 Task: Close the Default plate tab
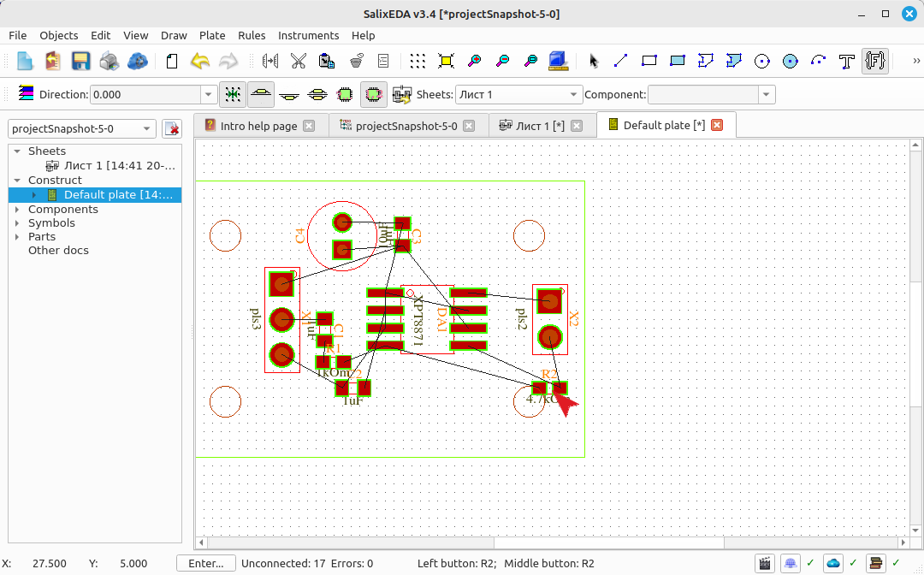coord(717,125)
